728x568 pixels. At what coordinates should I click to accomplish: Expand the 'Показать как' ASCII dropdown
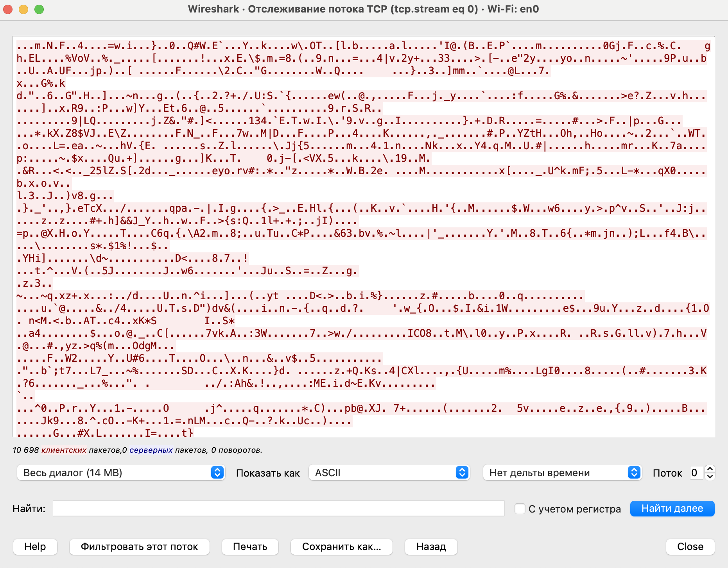click(x=389, y=473)
